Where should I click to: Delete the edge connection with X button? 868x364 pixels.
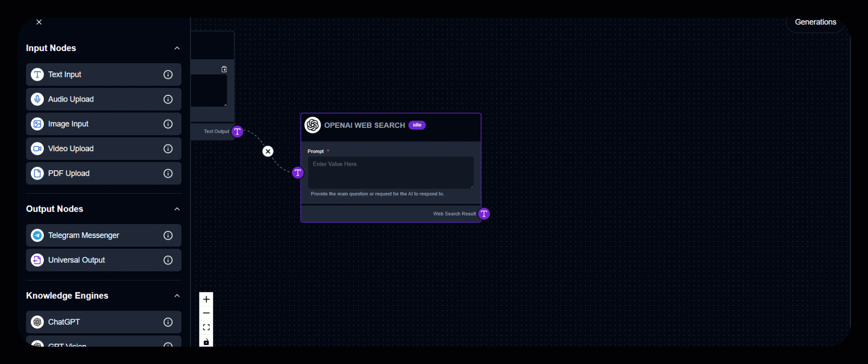pos(268,151)
